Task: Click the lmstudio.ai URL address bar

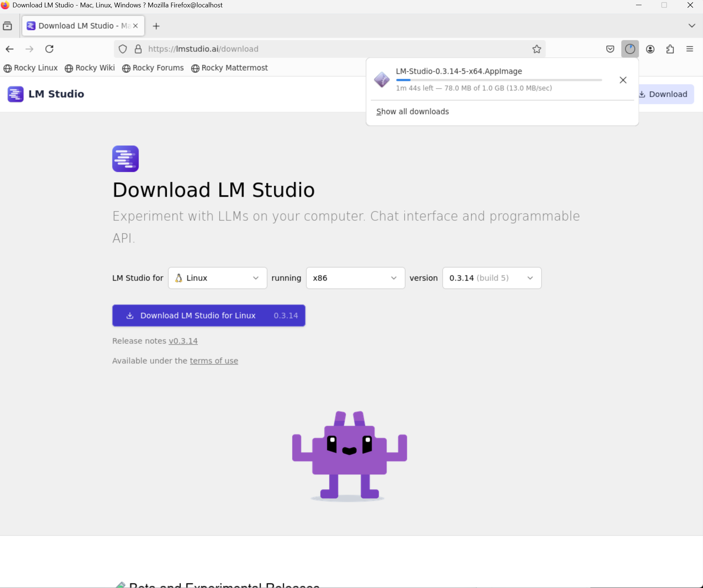Action: (x=329, y=49)
